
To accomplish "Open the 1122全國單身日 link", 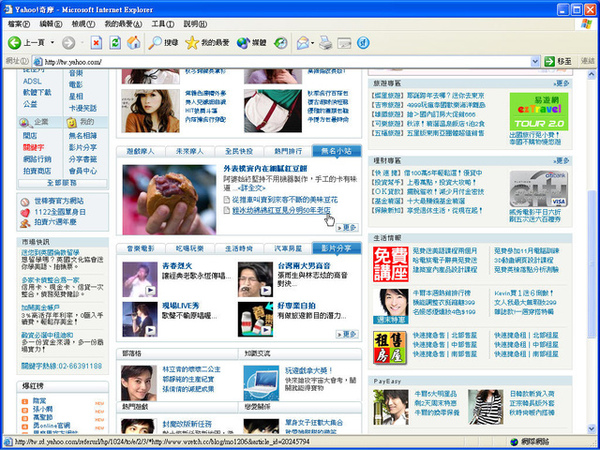I will 60,212.
